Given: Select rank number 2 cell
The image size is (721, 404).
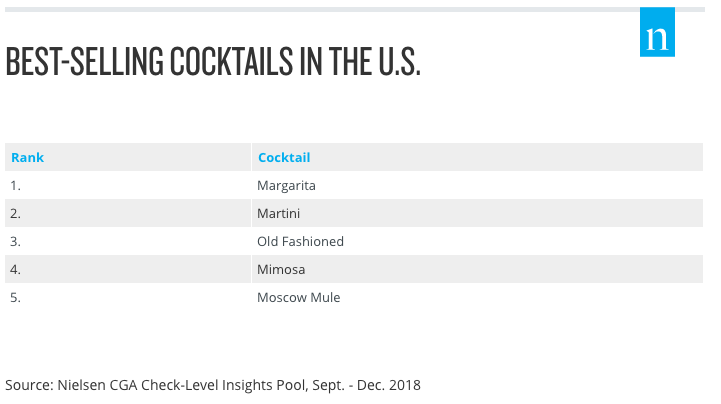Looking at the screenshot, I should click(128, 213).
